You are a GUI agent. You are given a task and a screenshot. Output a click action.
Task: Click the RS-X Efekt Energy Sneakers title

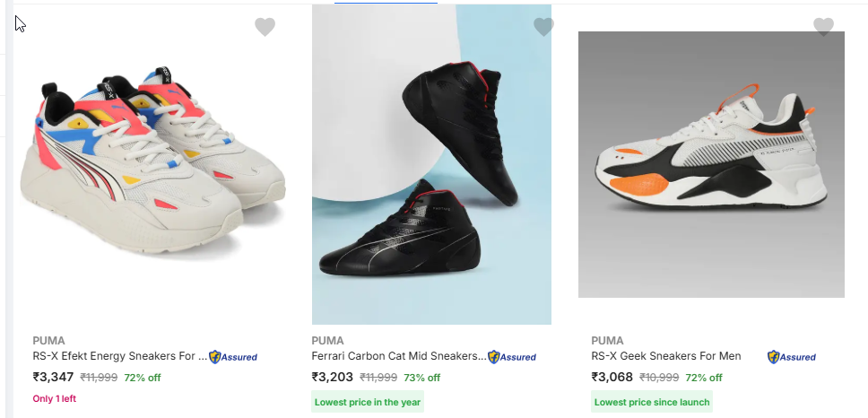[x=119, y=356]
